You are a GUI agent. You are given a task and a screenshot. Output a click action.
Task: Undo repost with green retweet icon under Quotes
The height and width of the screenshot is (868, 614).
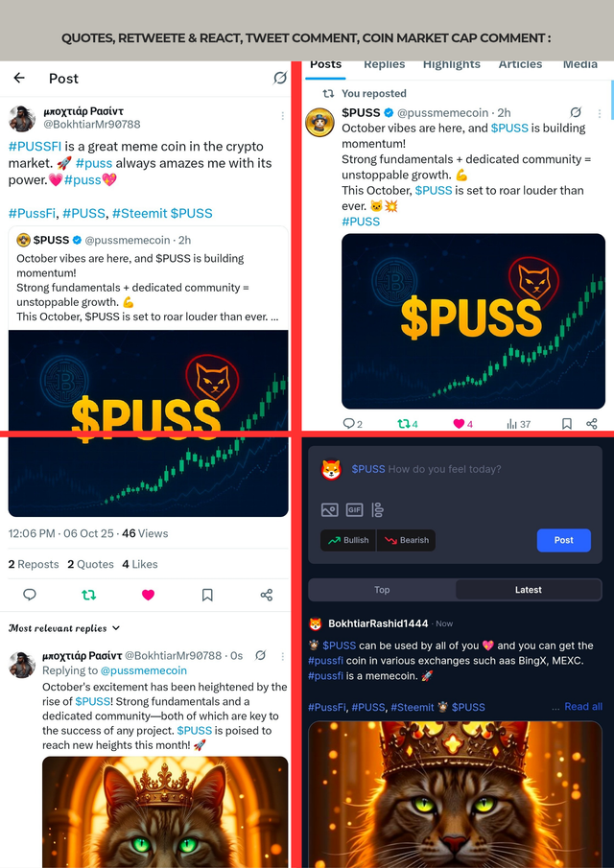click(x=88, y=595)
